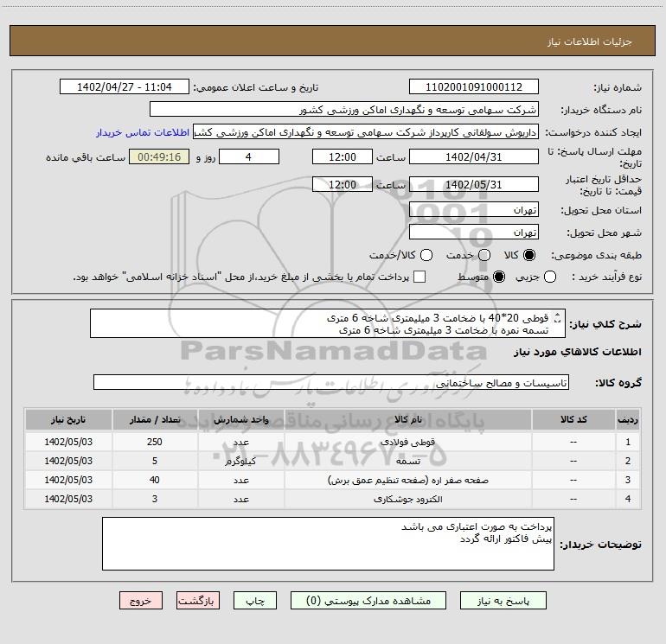The width and height of the screenshot is (666, 644).
Task: Click the need number field 1102001091000112
Action: click(x=474, y=87)
